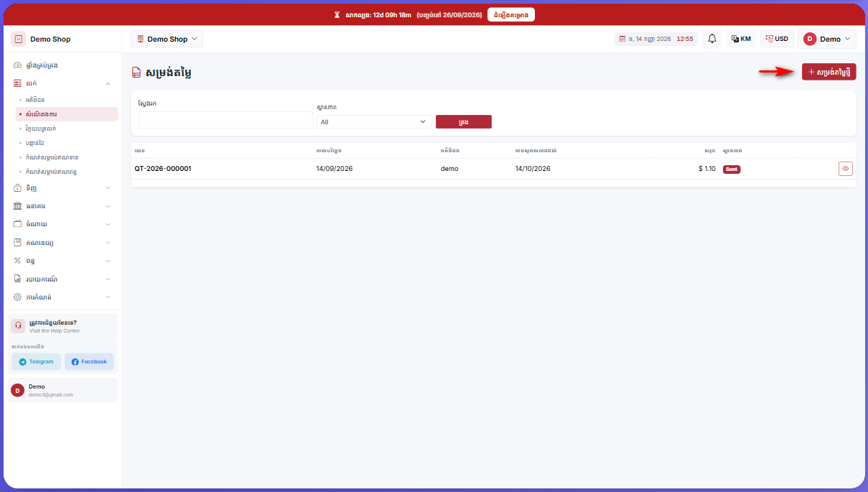Image resolution: width=868 pixels, height=492 pixels.
Task: Click the Facebook contact button
Action: [x=89, y=361]
